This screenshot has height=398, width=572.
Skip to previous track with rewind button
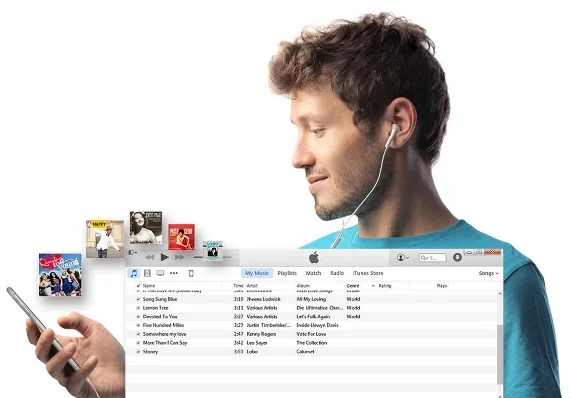click(150, 257)
